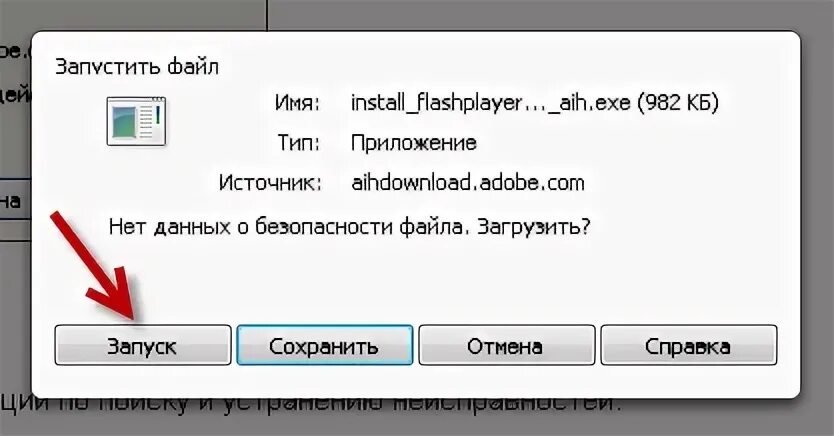
Task: Click the background text about устранению неисправностей
Action: (x=311, y=405)
